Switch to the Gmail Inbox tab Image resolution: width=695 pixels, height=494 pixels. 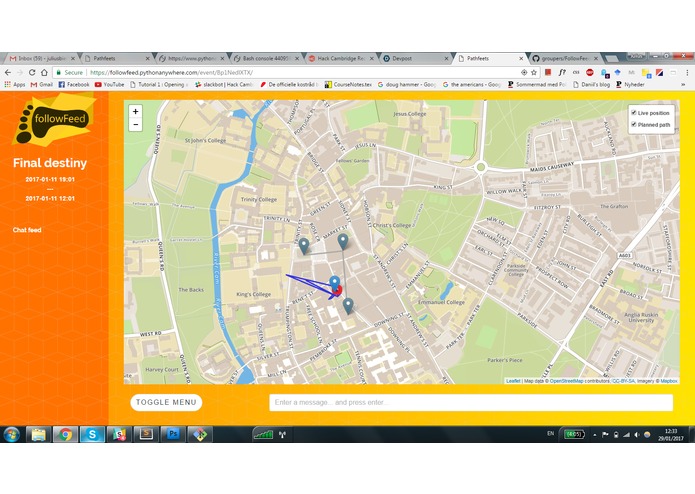point(41,58)
